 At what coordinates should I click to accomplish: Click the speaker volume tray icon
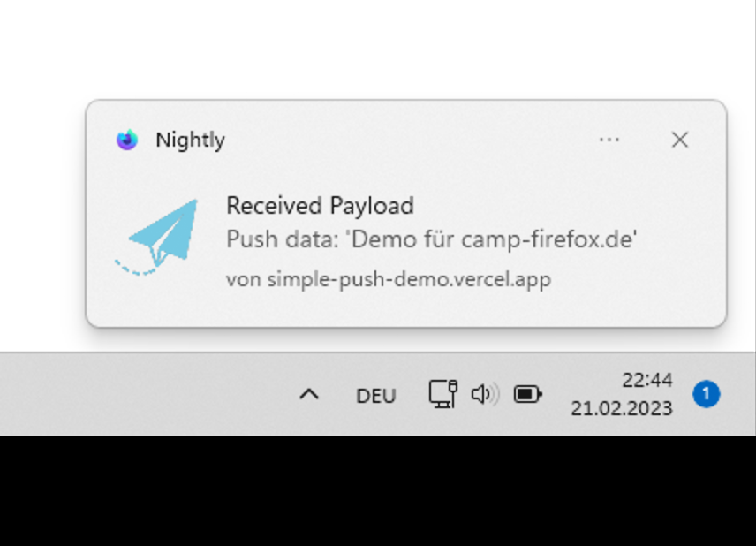(483, 394)
